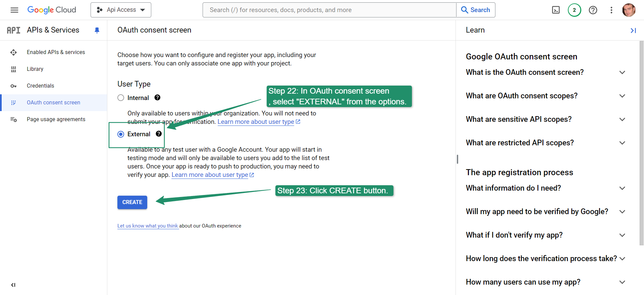The height and width of the screenshot is (295, 644).
Task: Toggle the pin next to APIs & Services
Action: [97, 31]
